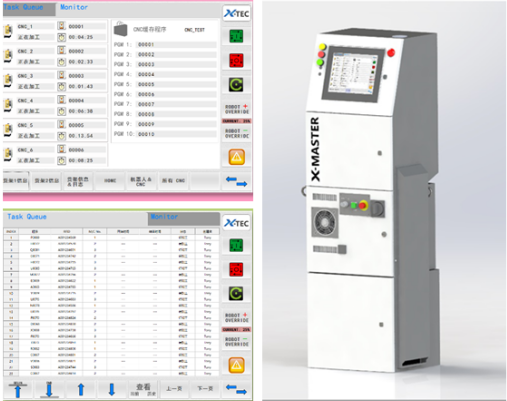Switch to the Monitor tab in the upper screen
Image resolution: width=507 pixels, height=401 pixels.
coord(74,7)
